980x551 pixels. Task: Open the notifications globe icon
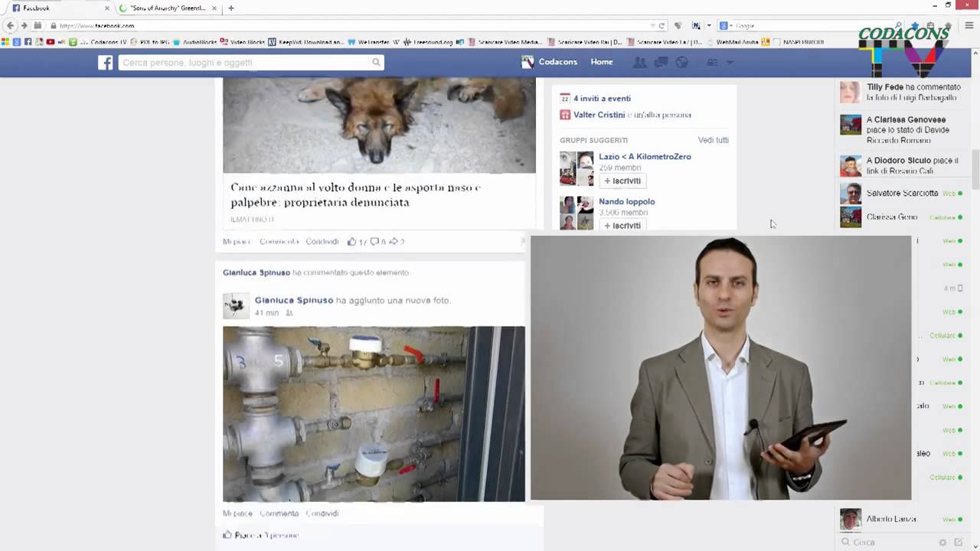tap(681, 62)
